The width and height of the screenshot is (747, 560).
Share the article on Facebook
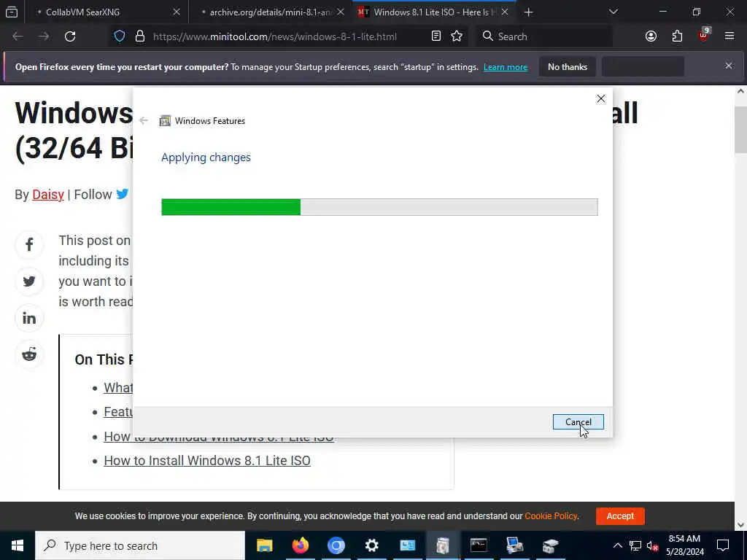(x=29, y=245)
